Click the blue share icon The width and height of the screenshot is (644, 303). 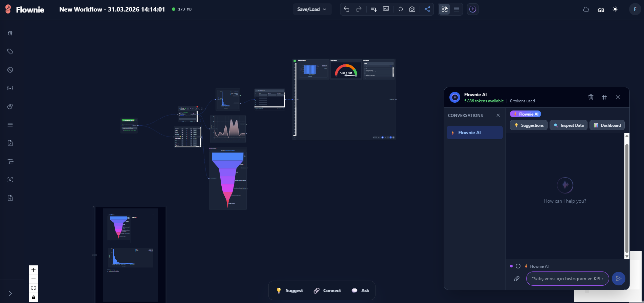tap(427, 9)
